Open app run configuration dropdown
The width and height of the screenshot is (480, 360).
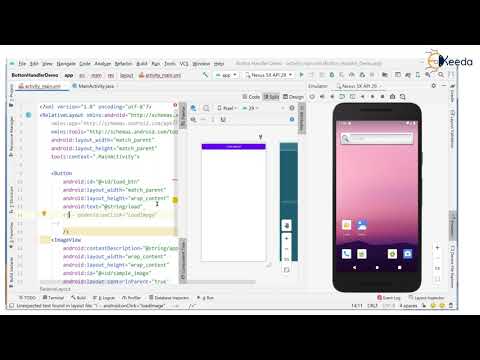pos(226,75)
